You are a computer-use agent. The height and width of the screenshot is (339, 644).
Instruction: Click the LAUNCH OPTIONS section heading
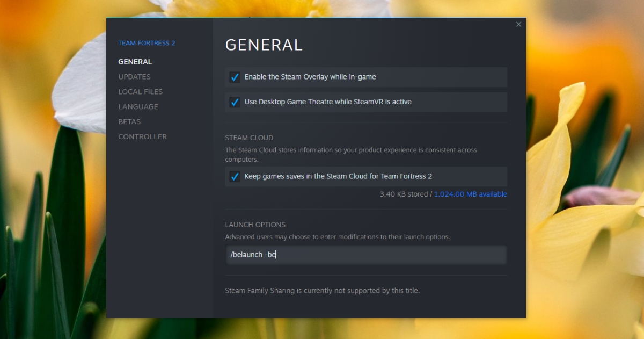click(255, 225)
